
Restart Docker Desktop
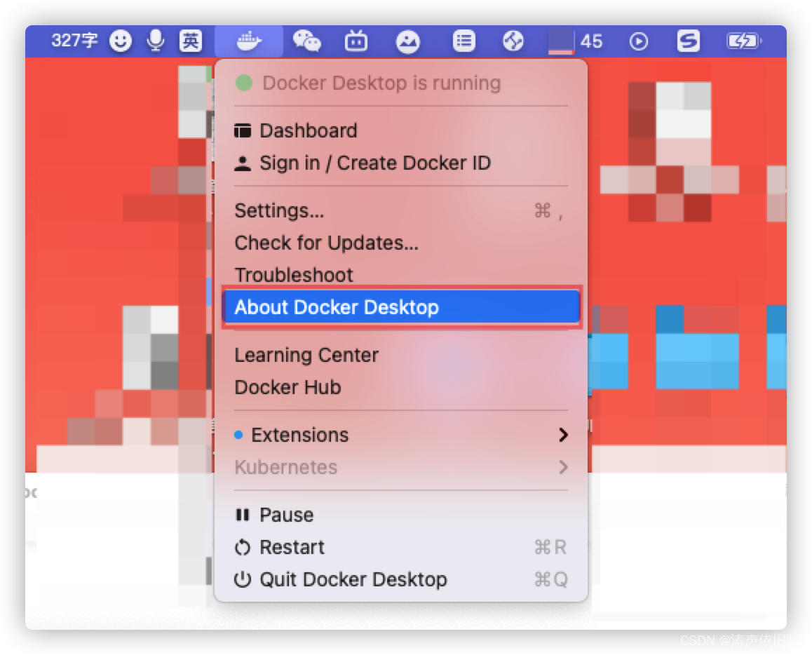coord(401,547)
